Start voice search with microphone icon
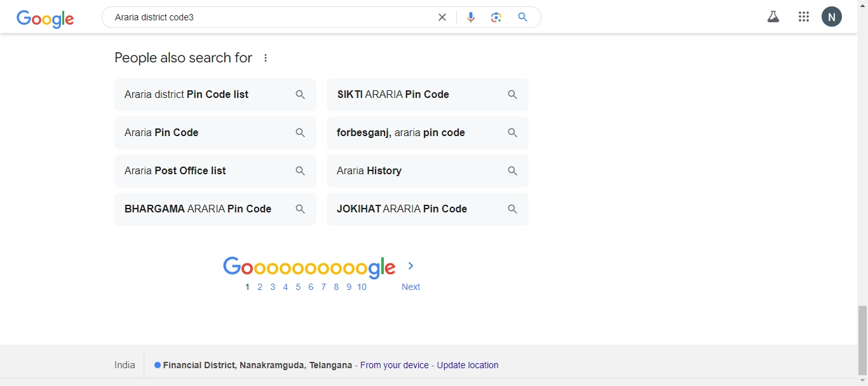 click(471, 17)
